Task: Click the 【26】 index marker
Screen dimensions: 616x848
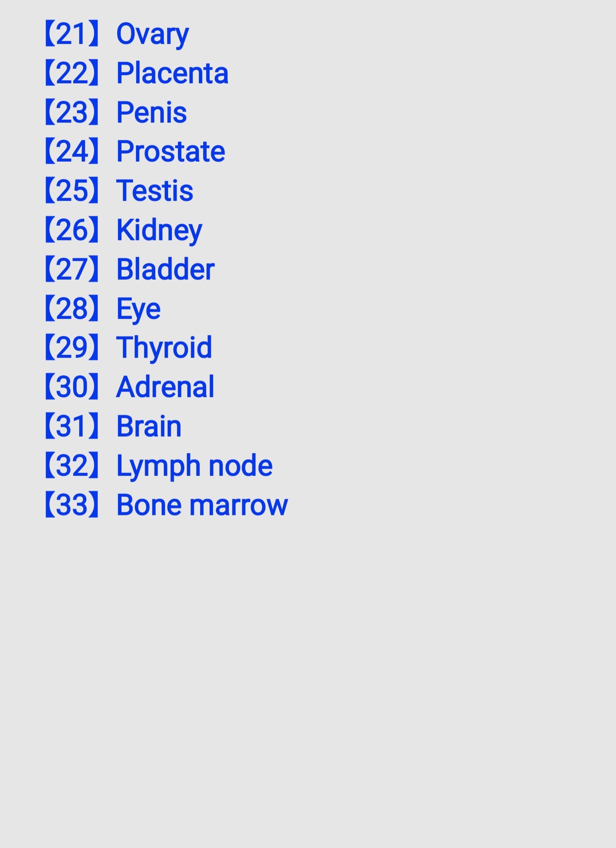Action: click(72, 230)
